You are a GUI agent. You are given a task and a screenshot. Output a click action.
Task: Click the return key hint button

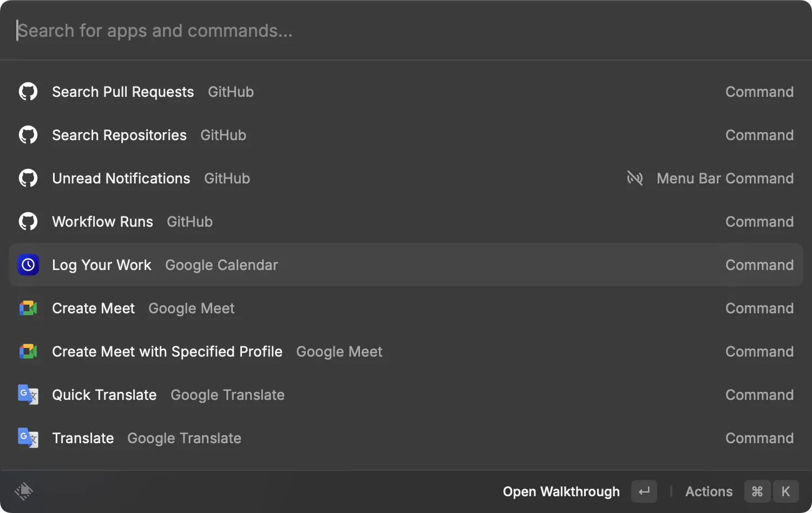point(644,491)
